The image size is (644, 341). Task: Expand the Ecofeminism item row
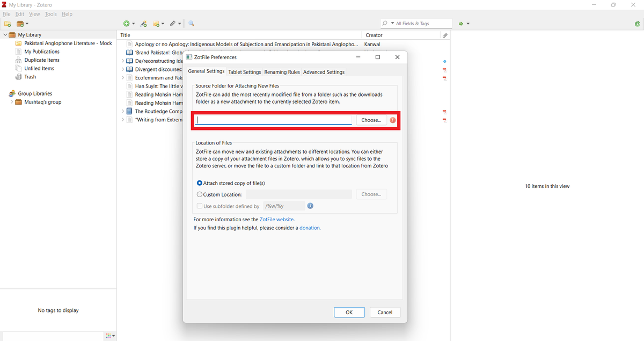tap(123, 78)
